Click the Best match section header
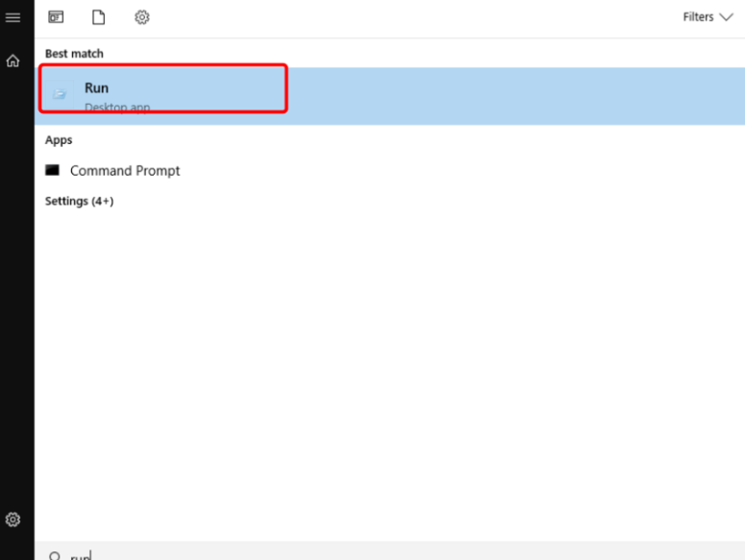Image resolution: width=745 pixels, height=560 pixels. (x=74, y=54)
